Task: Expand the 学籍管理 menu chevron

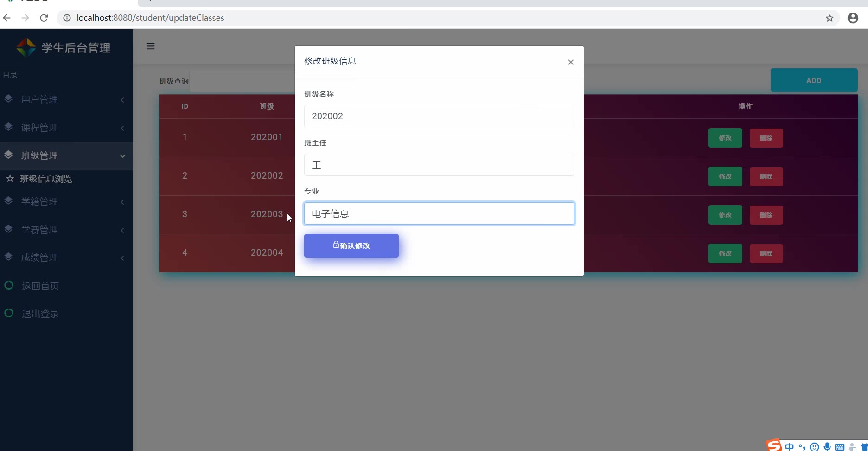Action: click(x=122, y=202)
